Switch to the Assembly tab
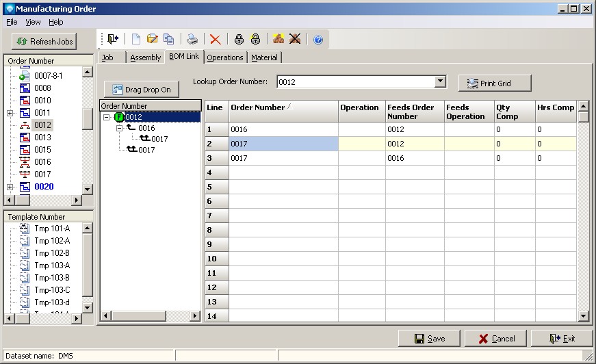 [146, 57]
